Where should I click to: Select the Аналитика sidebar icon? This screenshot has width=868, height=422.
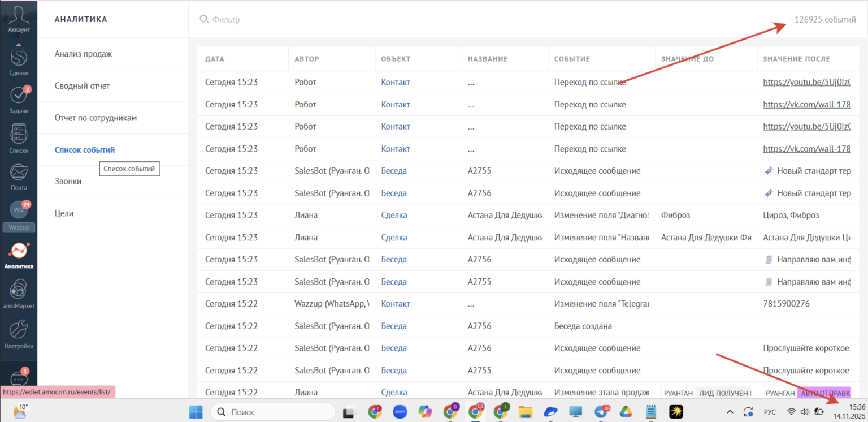pyautogui.click(x=19, y=252)
